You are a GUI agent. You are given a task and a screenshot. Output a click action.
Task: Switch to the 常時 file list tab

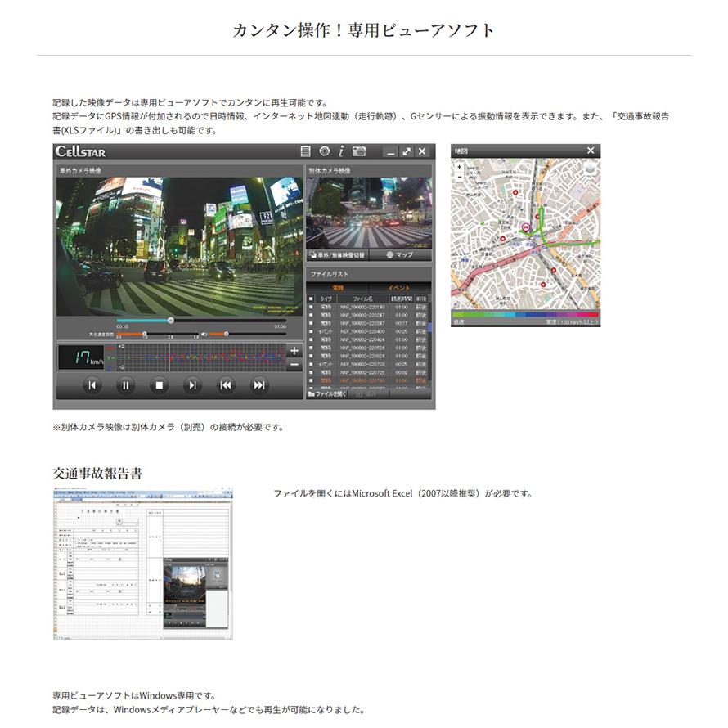pyautogui.click(x=338, y=288)
